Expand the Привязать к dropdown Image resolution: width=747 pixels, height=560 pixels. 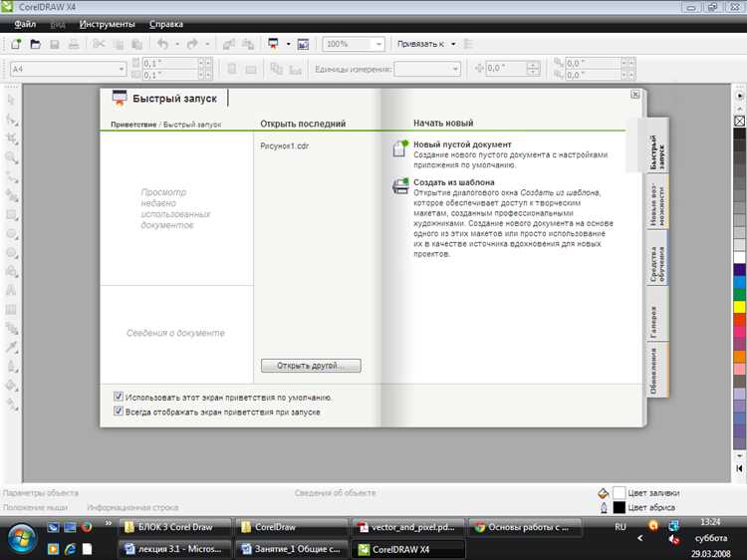click(453, 44)
